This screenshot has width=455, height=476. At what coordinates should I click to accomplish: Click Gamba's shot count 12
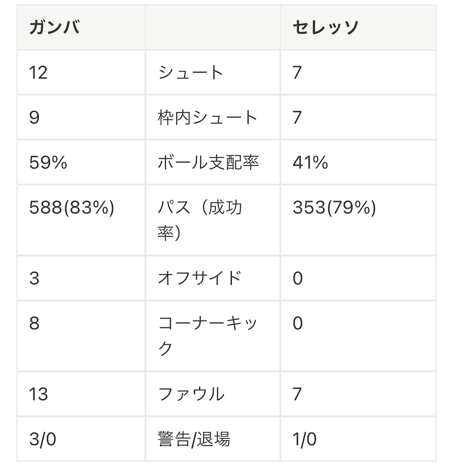point(39,73)
